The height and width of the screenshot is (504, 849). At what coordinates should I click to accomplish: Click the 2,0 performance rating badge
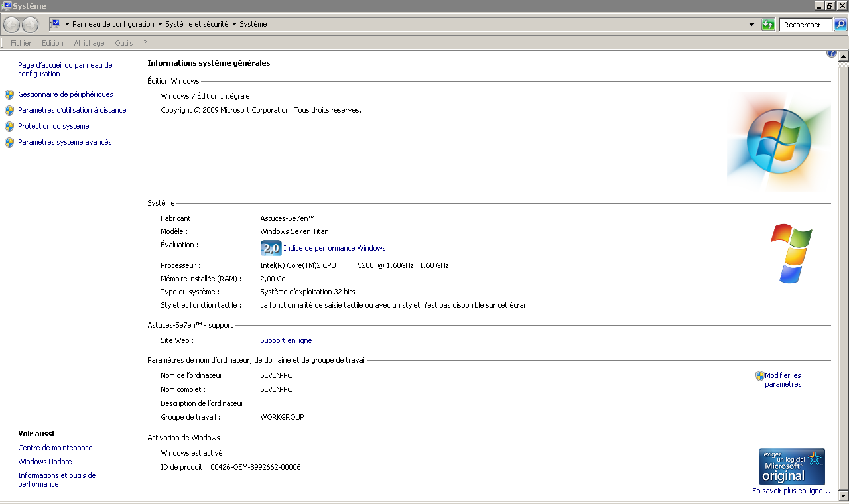pos(271,248)
